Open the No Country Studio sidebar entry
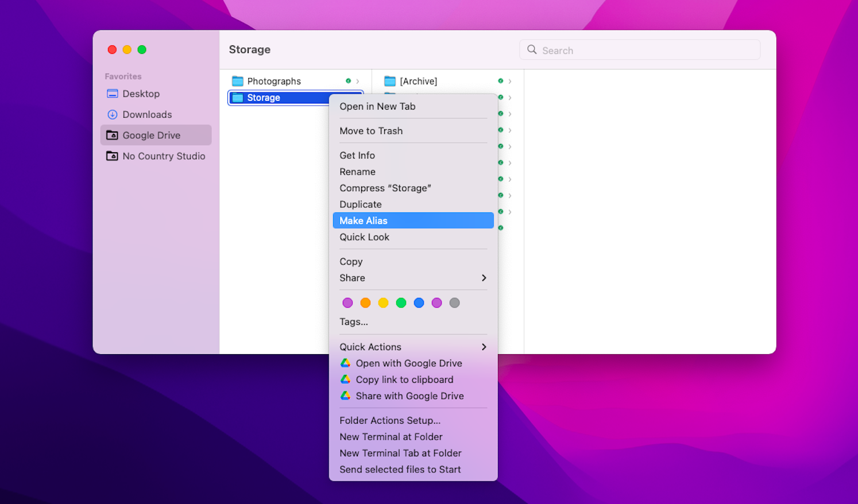858x504 pixels. [x=164, y=156]
